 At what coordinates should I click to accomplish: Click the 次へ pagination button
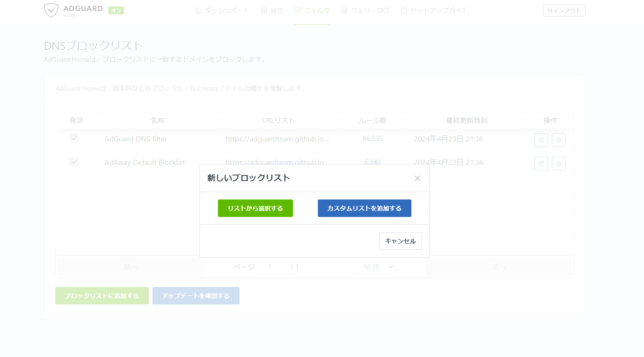498,267
